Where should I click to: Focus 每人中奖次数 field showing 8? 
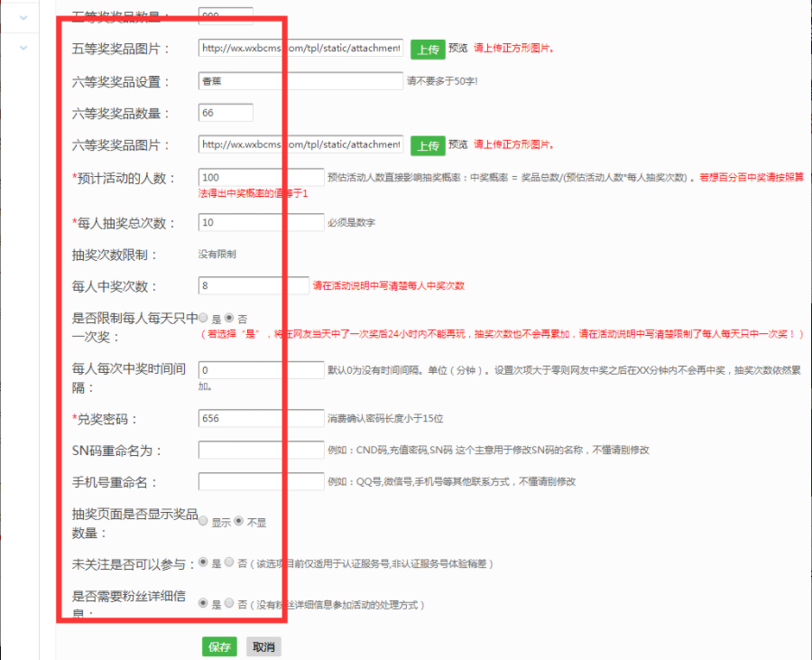click(254, 285)
